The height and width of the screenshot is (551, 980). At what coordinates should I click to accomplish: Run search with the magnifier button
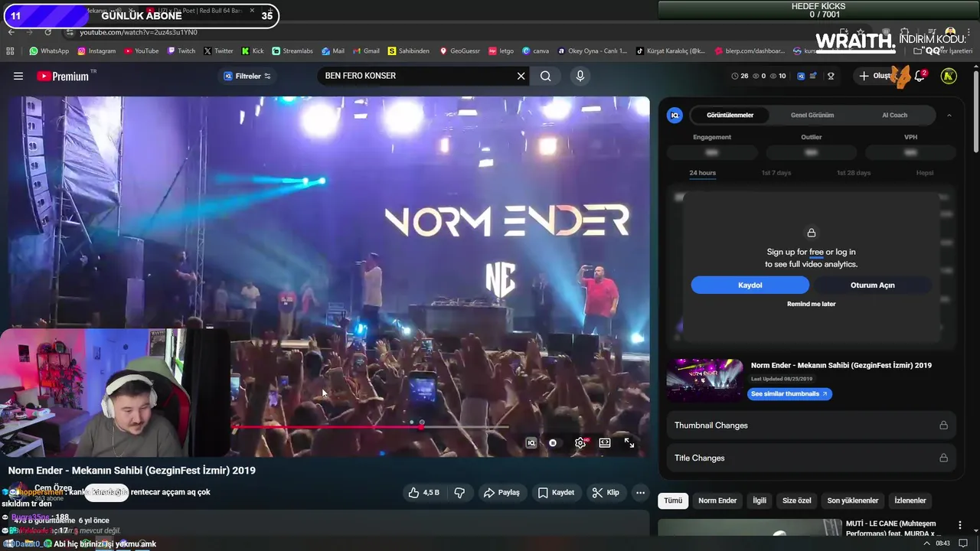click(x=545, y=76)
